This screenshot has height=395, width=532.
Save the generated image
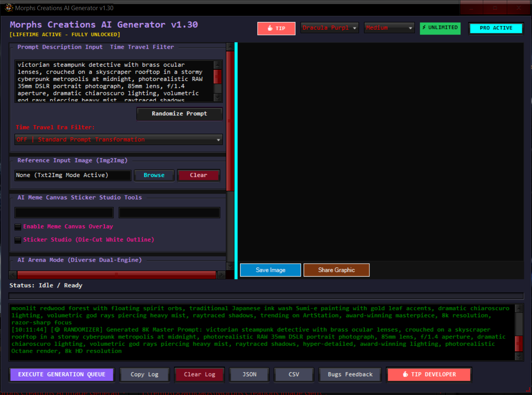[271, 270]
